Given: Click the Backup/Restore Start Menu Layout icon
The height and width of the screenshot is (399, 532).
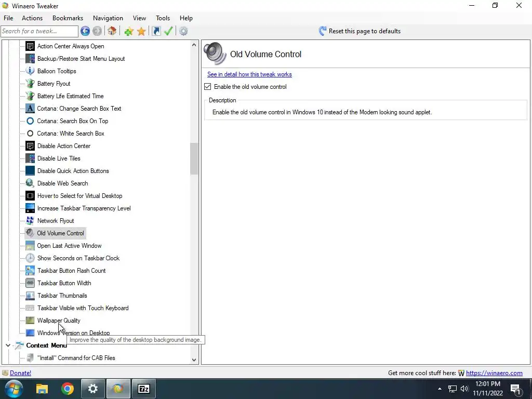Looking at the screenshot, I should tap(30, 58).
